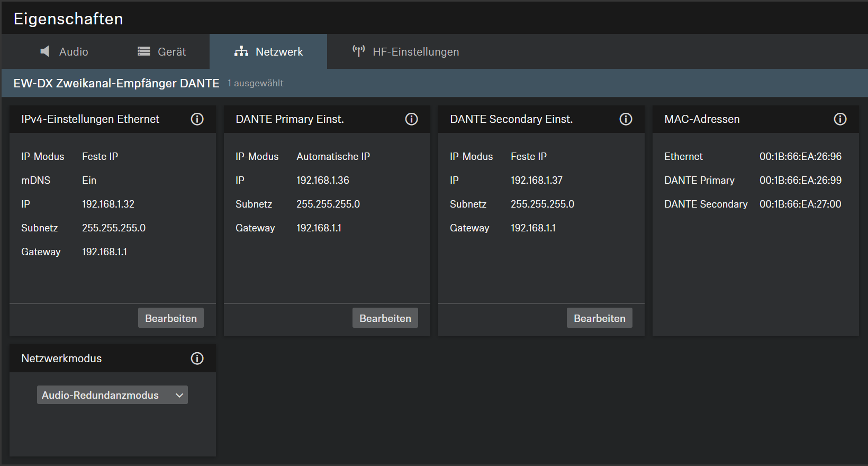
Task: Switch to the Audio tab
Action: point(64,52)
